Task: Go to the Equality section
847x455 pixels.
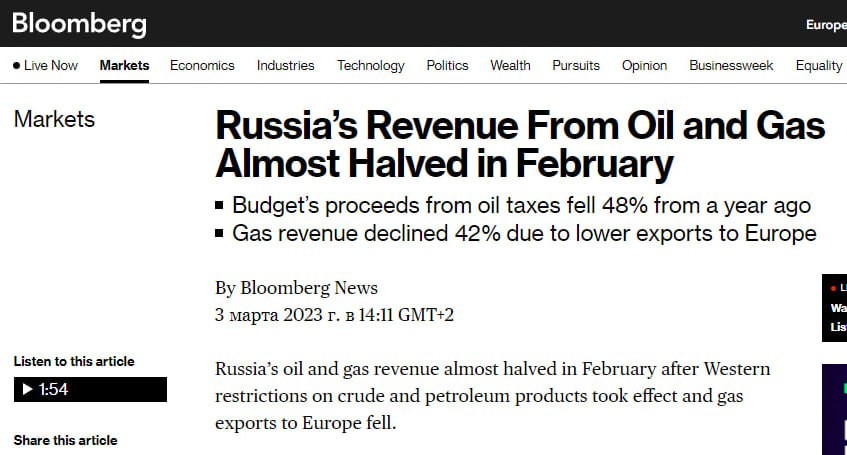Action: pos(818,66)
